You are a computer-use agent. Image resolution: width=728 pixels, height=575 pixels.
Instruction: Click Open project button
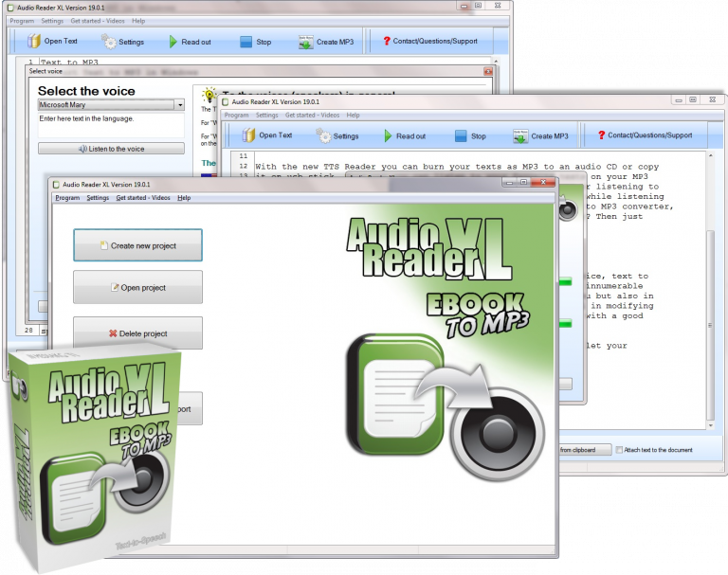pyautogui.click(x=137, y=287)
